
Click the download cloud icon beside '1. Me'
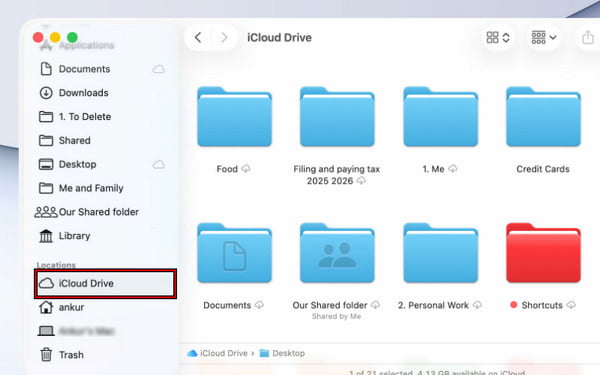[x=453, y=168]
